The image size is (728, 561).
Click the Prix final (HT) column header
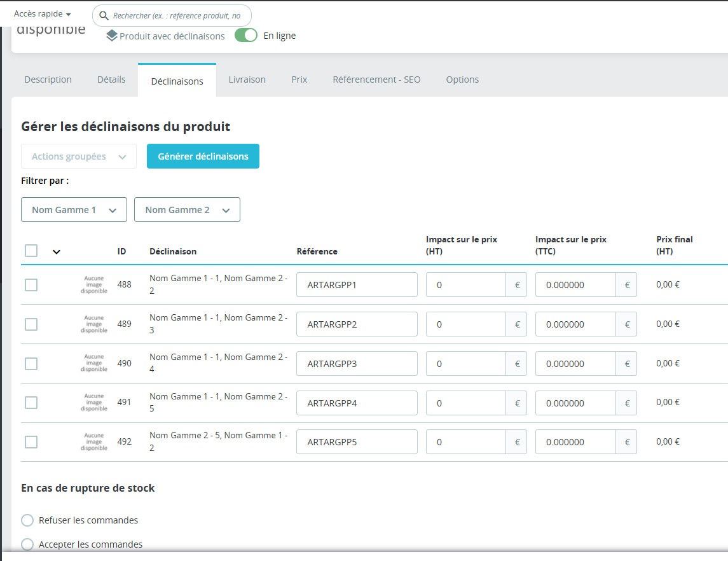(x=674, y=246)
